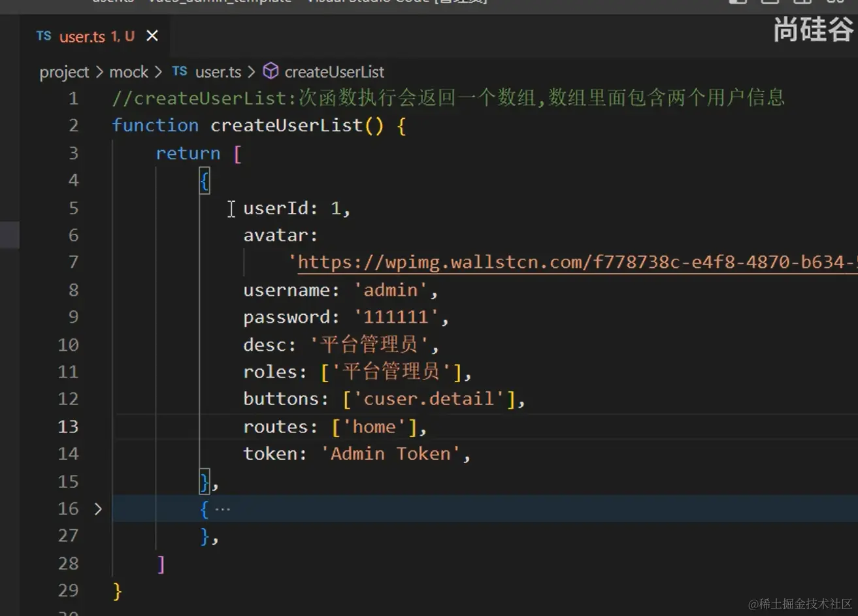Open the project breadcrumb

(x=64, y=72)
